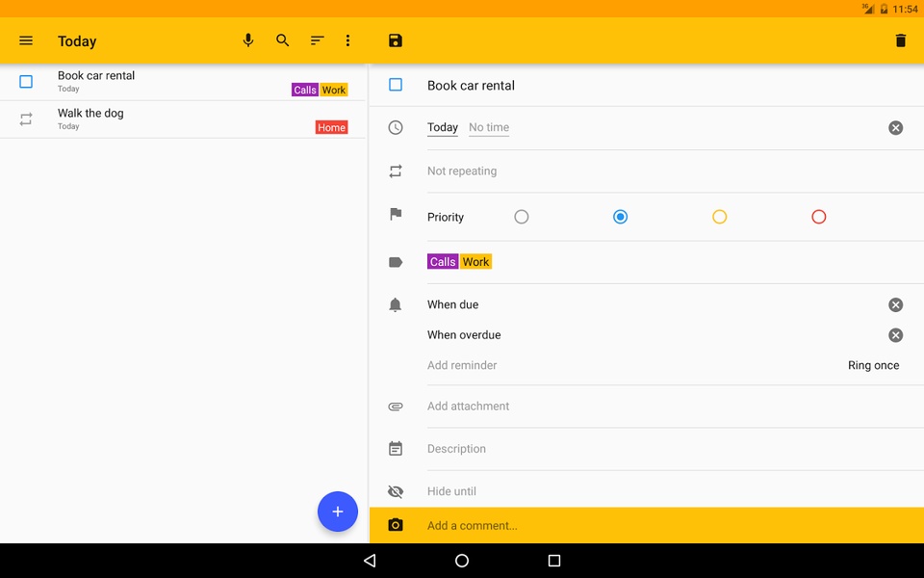924x578 pixels.
Task: Click the paperclip attachment icon
Action: 396,407
